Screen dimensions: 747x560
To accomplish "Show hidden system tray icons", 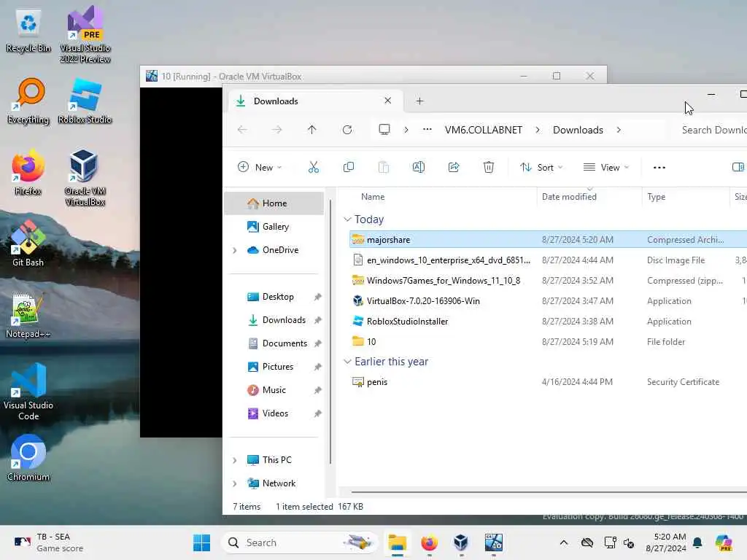I will coord(564,542).
